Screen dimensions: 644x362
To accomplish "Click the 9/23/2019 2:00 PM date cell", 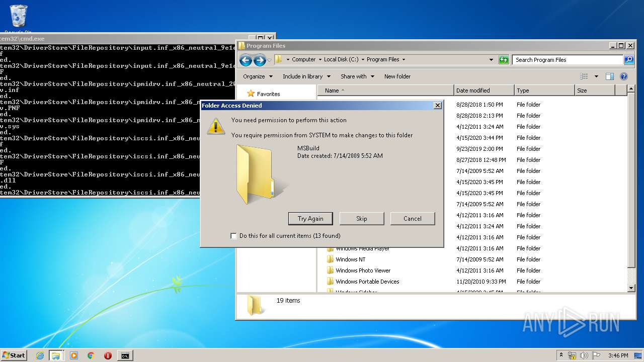I will 479,149.
